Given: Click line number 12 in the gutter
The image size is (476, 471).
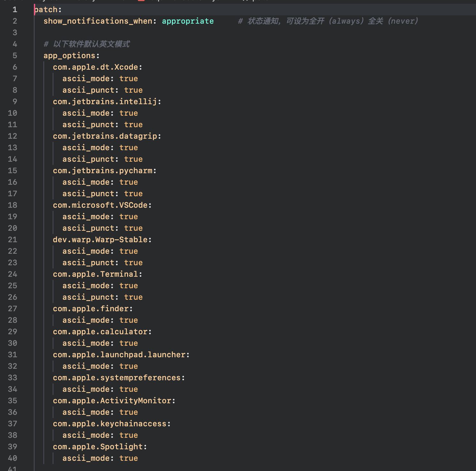Looking at the screenshot, I should tap(12, 136).
